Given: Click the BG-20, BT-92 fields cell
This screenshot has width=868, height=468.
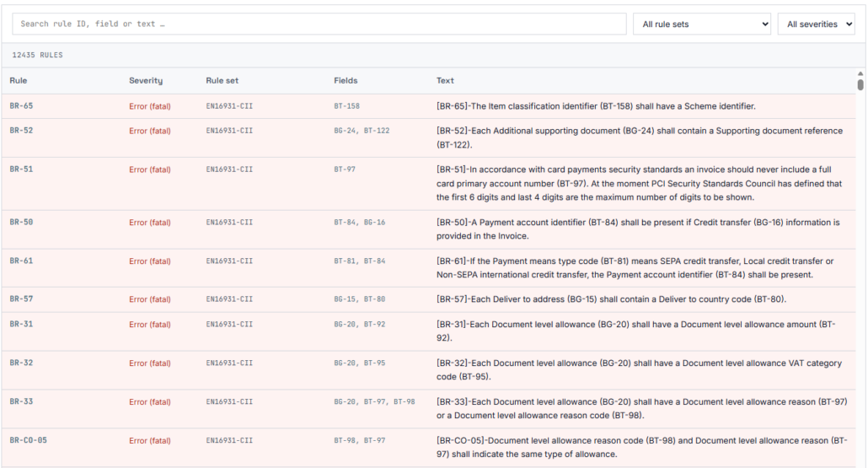Looking at the screenshot, I should [359, 324].
